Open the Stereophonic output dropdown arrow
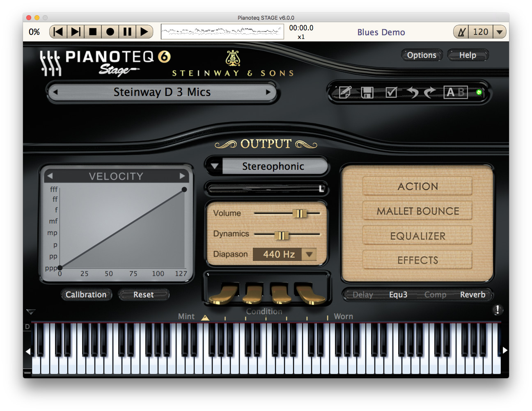 click(214, 166)
